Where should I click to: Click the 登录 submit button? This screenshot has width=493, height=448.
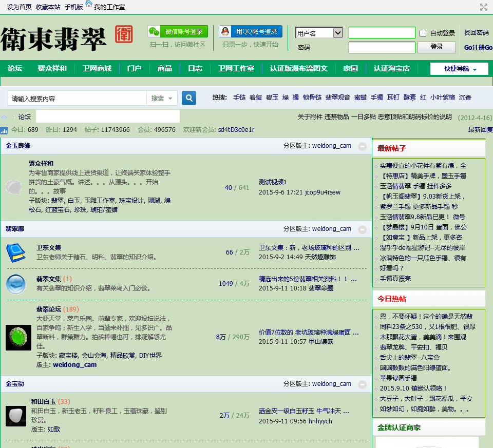[437, 47]
